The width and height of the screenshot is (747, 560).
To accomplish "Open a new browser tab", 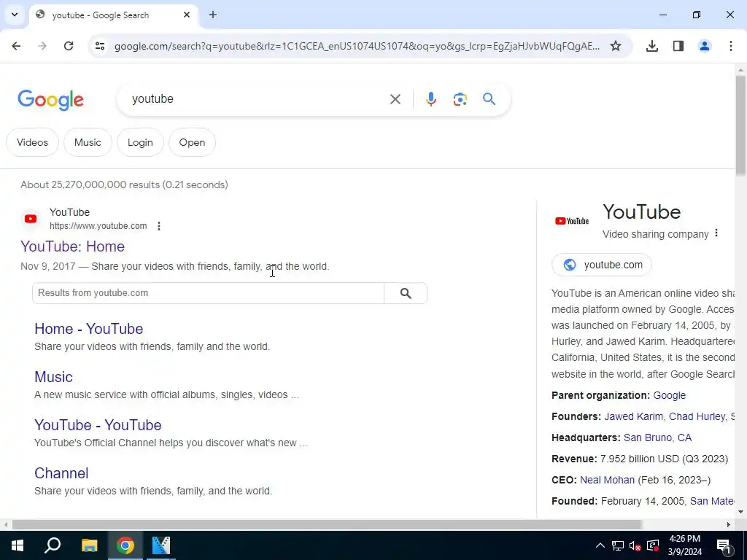I will click(x=213, y=15).
